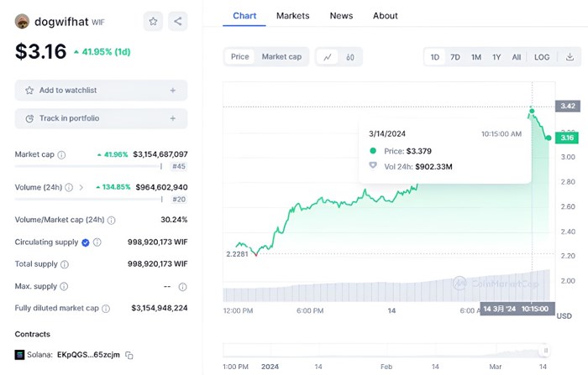Download chart data with the download icon
The width and height of the screenshot is (588, 375).
569,57
